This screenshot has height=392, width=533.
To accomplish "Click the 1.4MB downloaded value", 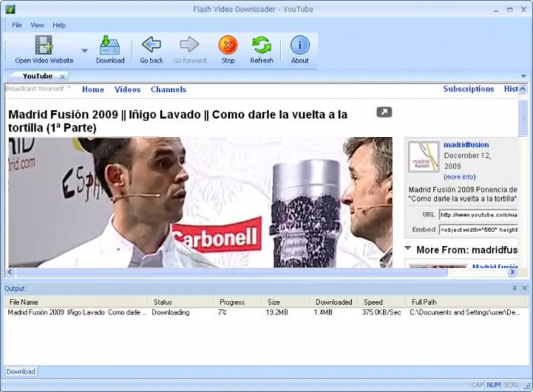I will tap(323, 312).
